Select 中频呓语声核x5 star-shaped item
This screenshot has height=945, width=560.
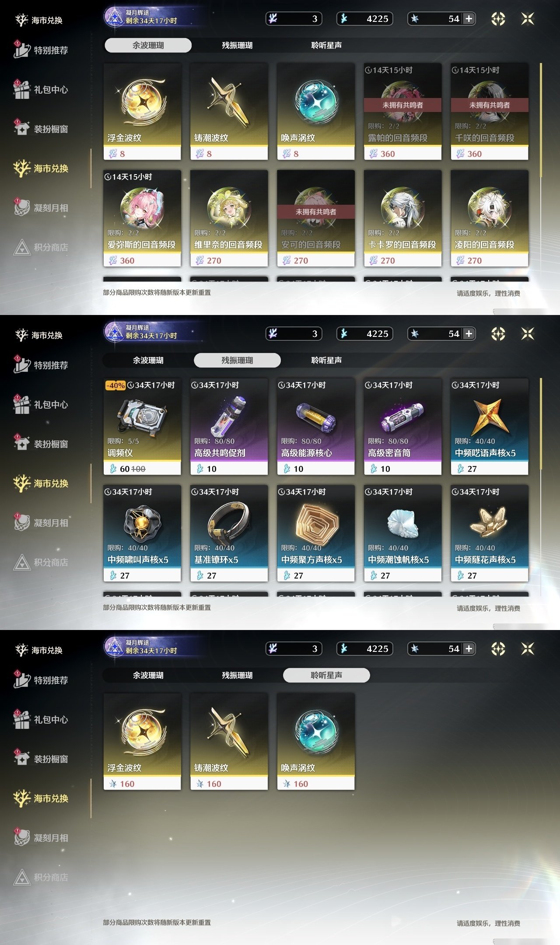(490, 427)
